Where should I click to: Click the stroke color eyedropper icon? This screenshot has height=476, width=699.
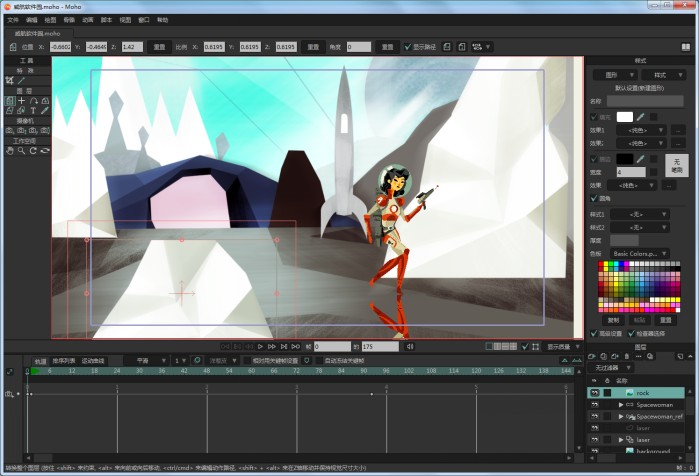[641, 159]
